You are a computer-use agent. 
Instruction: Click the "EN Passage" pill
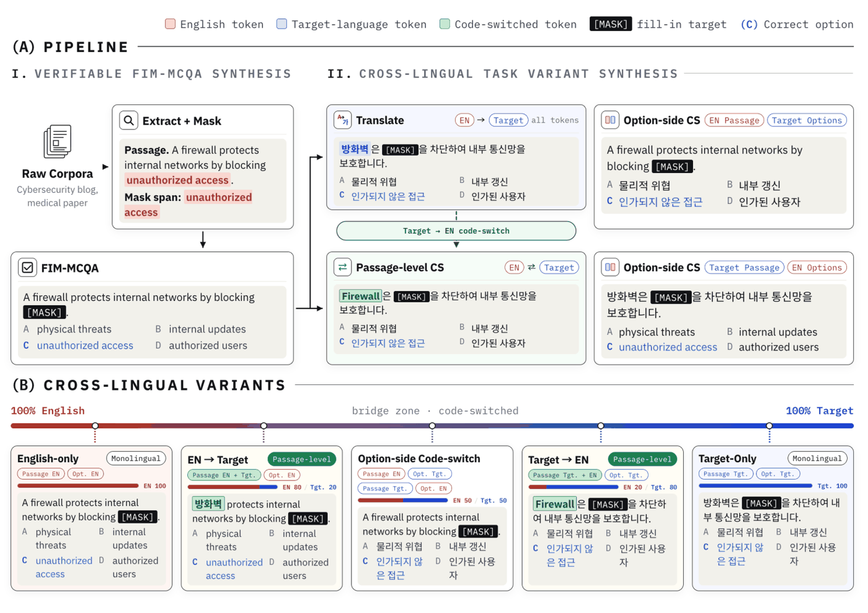(x=734, y=120)
